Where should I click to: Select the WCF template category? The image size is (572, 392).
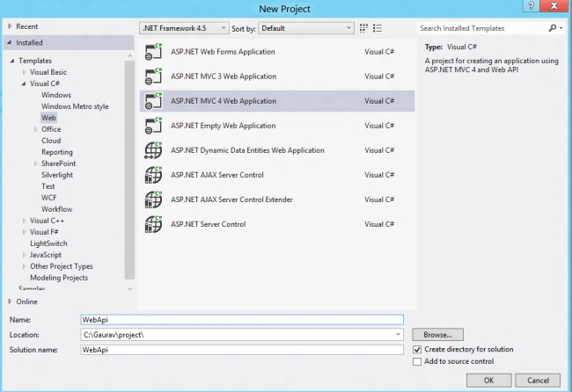(x=49, y=198)
